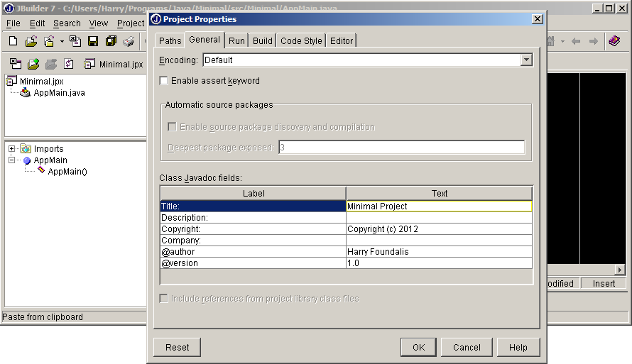Click the Text column header
Image resolution: width=632 pixels, height=364 pixels.
coord(440,193)
